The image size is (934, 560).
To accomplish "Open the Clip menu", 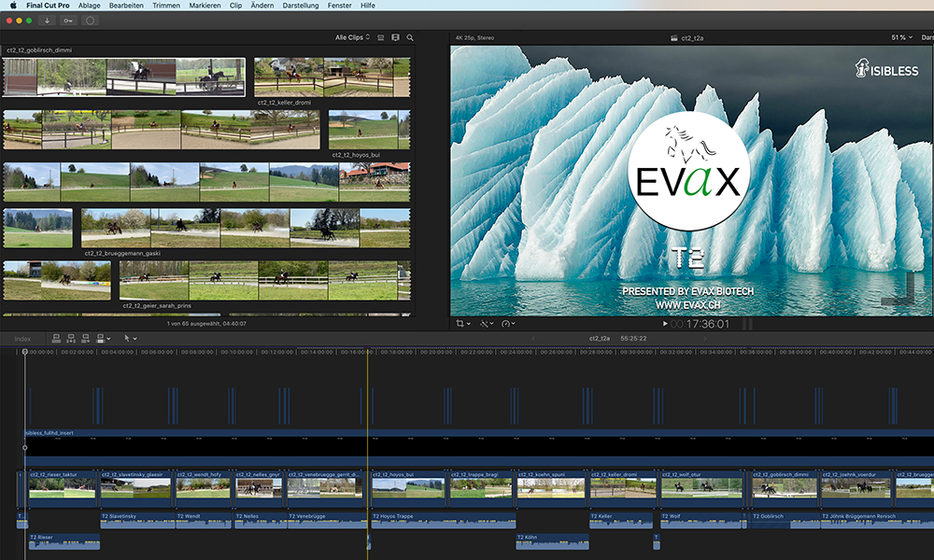I will [236, 6].
